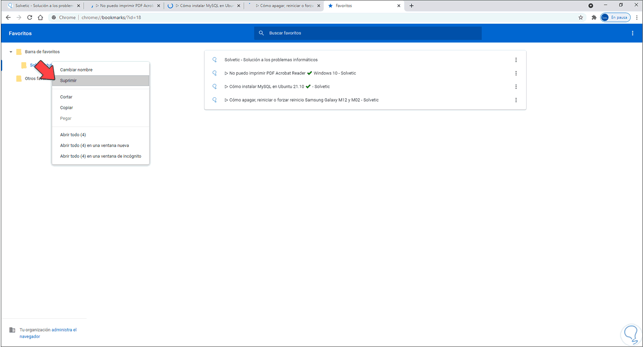Select Abrir todo (4) menu entry
The image size is (644, 347).
coord(100,135)
